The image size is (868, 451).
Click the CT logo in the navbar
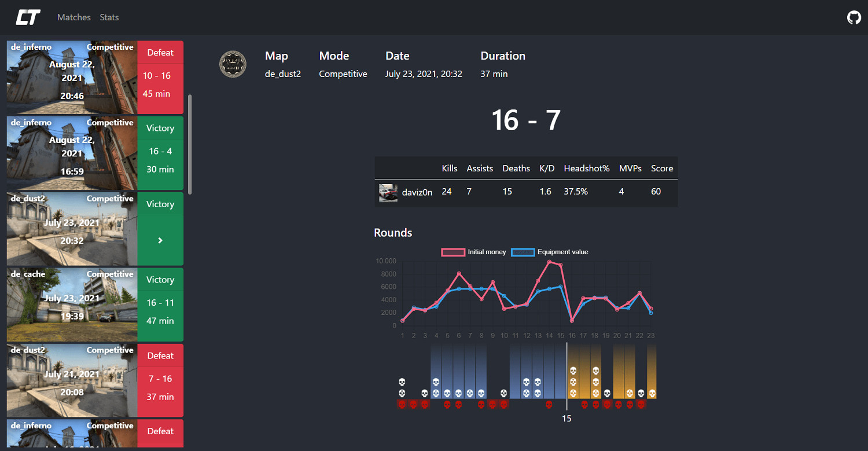28,17
